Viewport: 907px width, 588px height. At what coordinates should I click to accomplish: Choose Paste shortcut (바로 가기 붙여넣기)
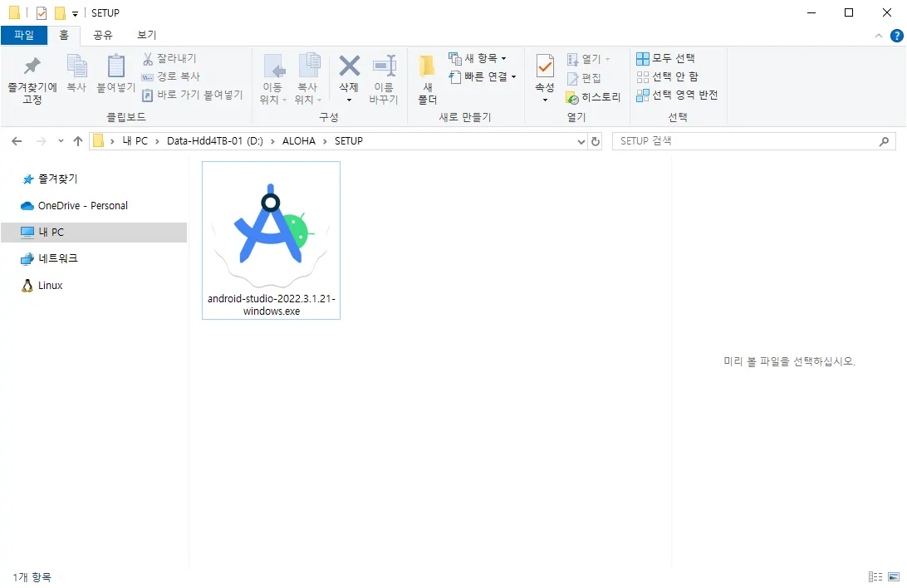pyautogui.click(x=192, y=94)
